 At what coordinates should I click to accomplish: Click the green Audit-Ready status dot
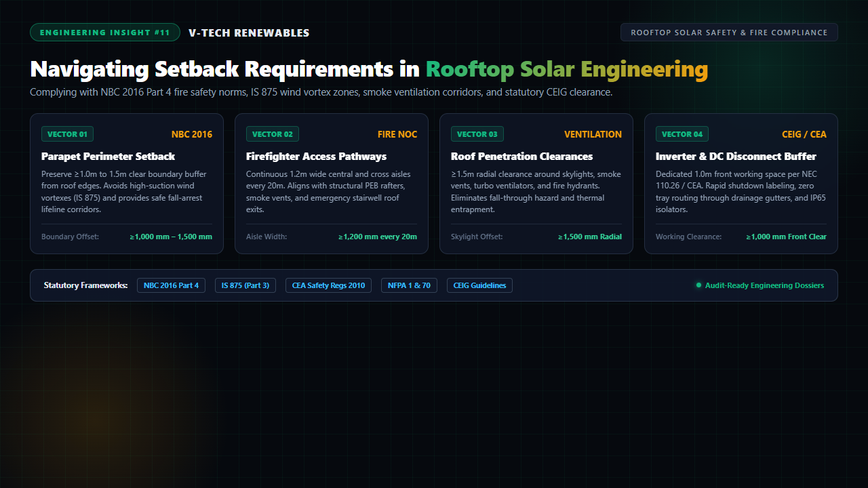click(698, 285)
